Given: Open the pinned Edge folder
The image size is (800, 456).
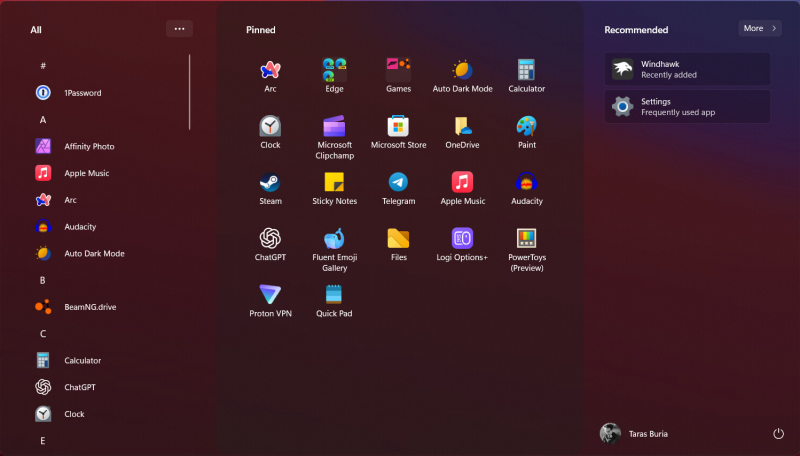Looking at the screenshot, I should [334, 76].
